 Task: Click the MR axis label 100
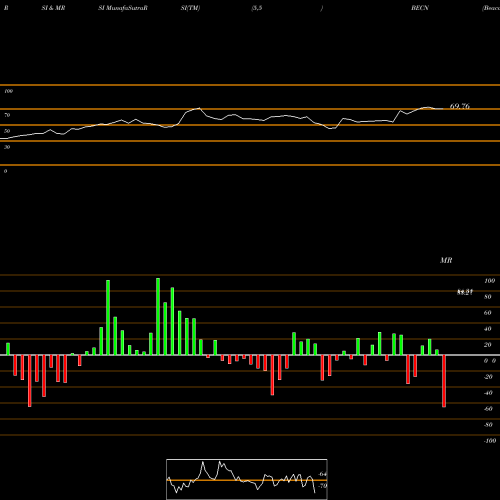489,281
